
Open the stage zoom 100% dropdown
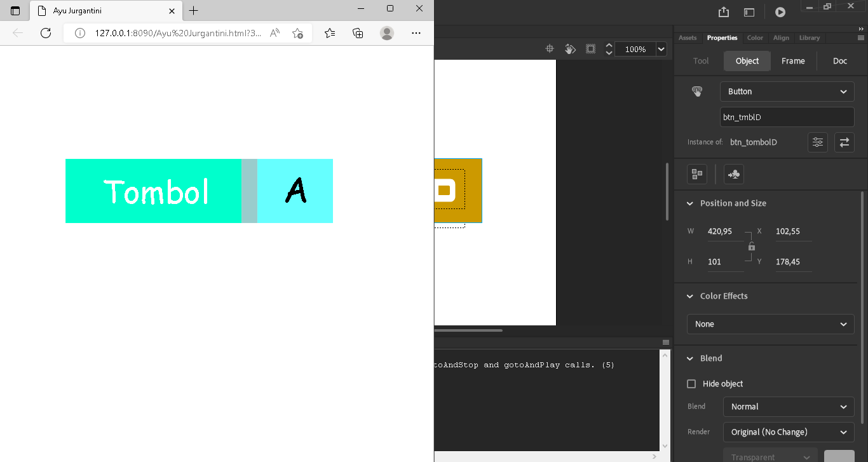tap(661, 49)
